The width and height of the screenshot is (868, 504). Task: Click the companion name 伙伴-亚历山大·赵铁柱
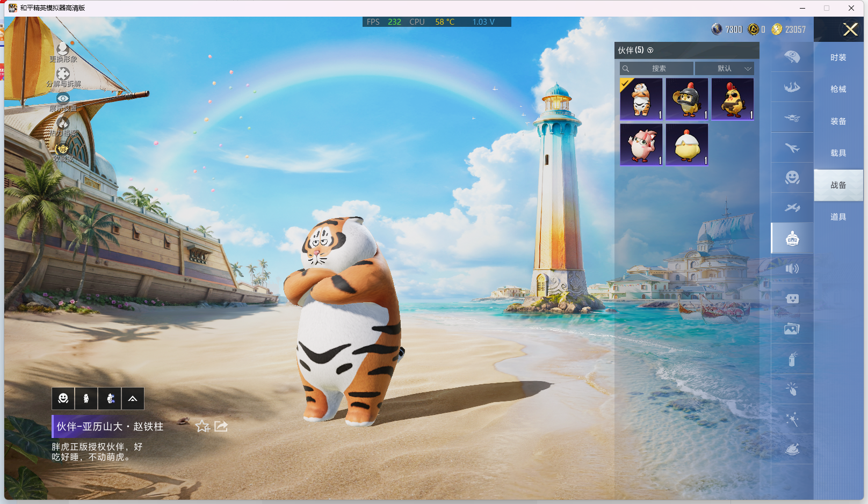point(110,426)
